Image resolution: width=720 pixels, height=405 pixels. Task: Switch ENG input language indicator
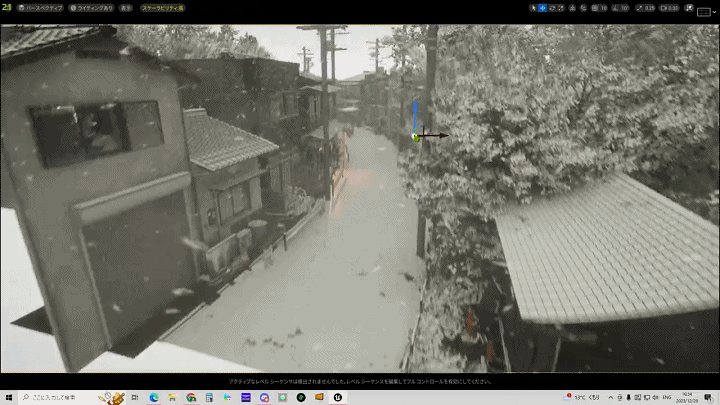pyautogui.click(x=667, y=398)
